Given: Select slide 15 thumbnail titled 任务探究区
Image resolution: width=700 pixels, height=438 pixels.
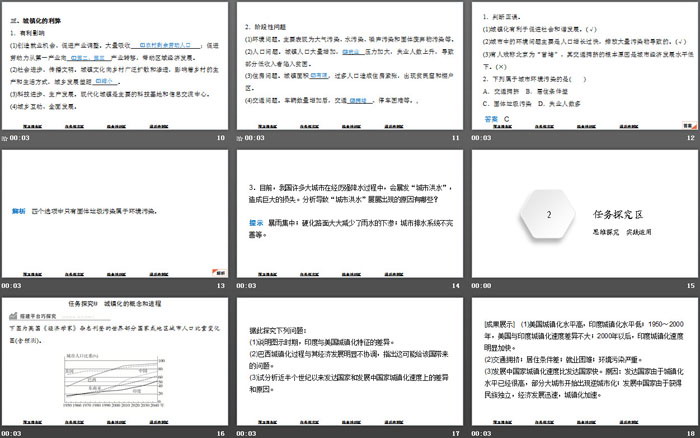Looking at the screenshot, I should 582,211.
